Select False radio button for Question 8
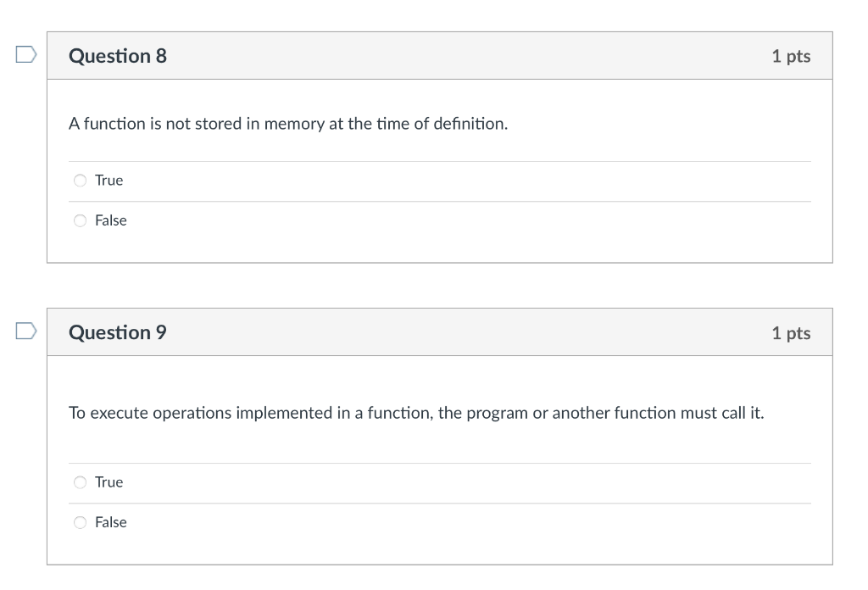Image resolution: width=868 pixels, height=590 pixels. coord(81,220)
